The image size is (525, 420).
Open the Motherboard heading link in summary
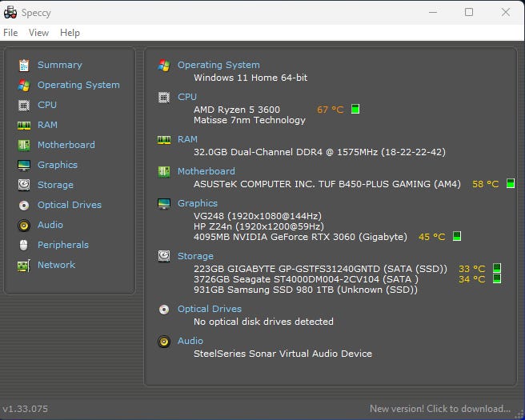pyautogui.click(x=206, y=171)
